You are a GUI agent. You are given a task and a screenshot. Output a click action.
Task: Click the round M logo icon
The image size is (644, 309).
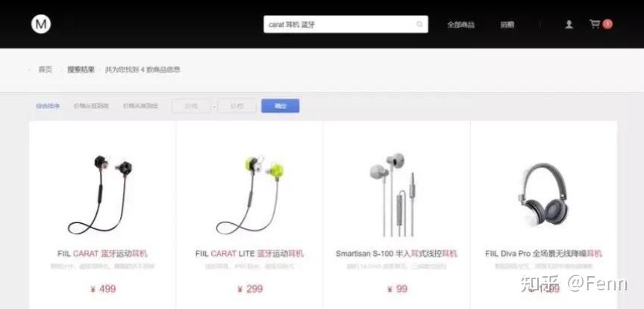pyautogui.click(x=41, y=25)
